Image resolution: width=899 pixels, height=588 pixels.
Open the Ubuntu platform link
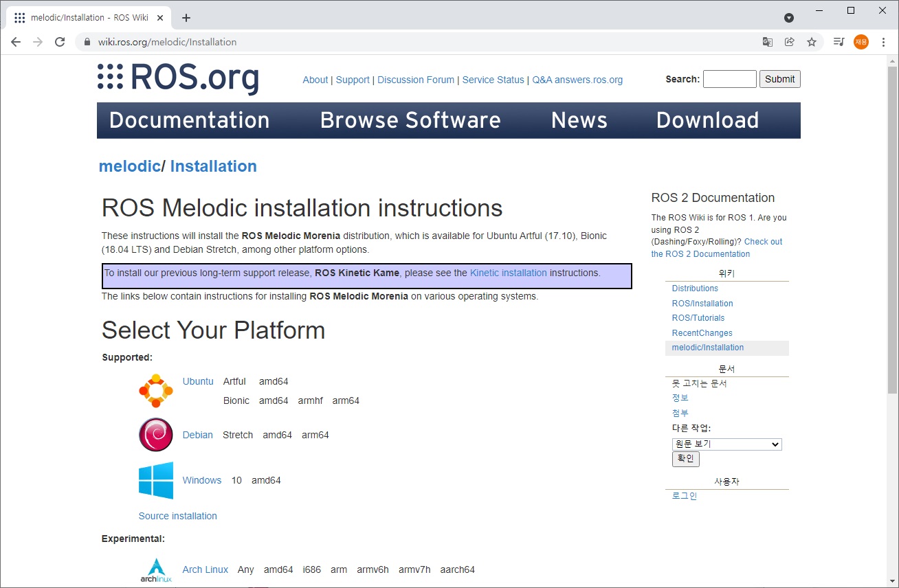(198, 381)
